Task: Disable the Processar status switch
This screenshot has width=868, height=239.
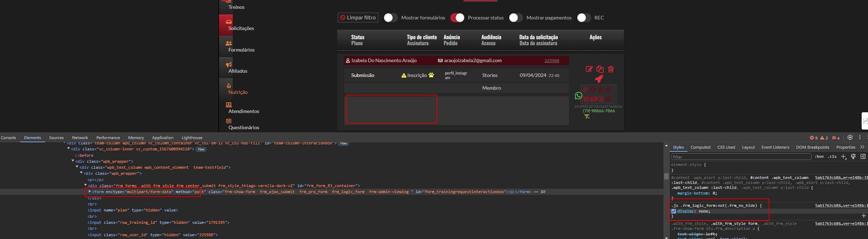Action: tap(457, 18)
